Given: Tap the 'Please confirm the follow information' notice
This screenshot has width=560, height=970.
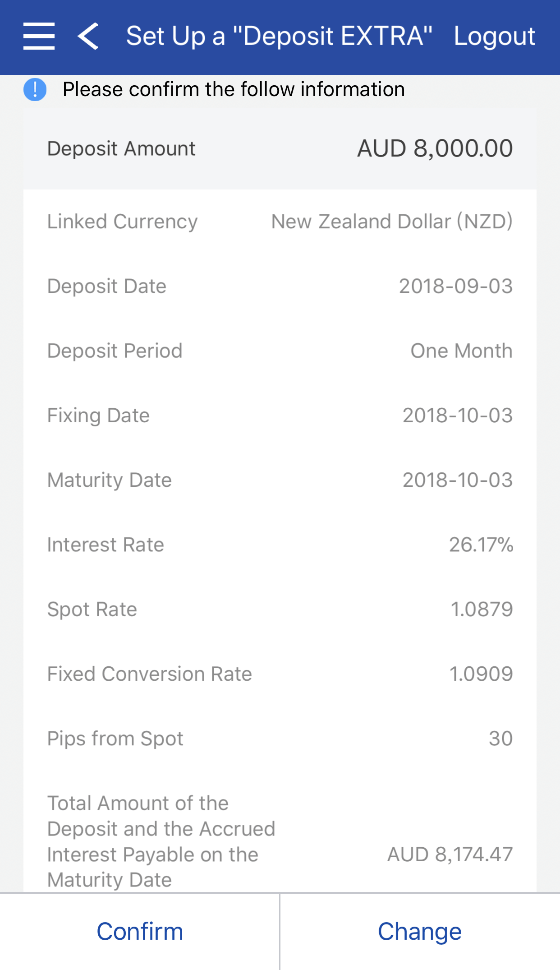Looking at the screenshot, I should click(234, 89).
